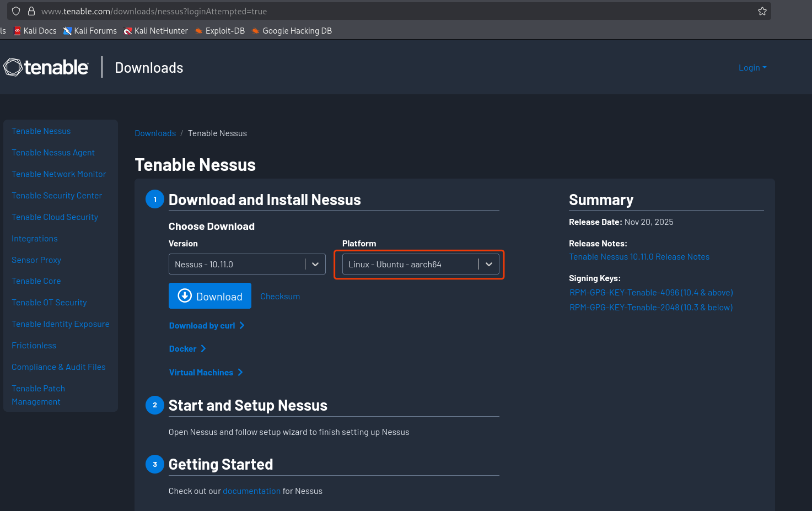This screenshot has height=511, width=812.
Task: Open RPM-GPG-KEY-Tenable-4096 signing key
Action: click(651, 292)
